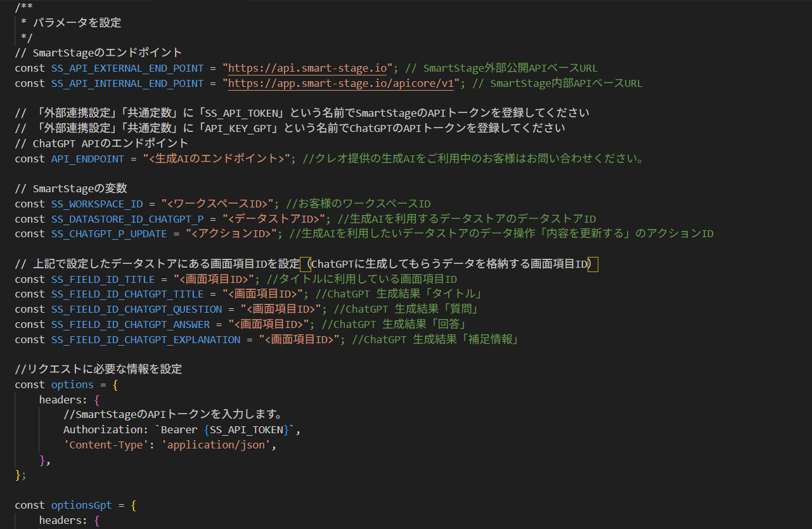Click the SS_API_EXTERNAL_END_POINT constant name
The image size is (812, 529).
click(127, 68)
